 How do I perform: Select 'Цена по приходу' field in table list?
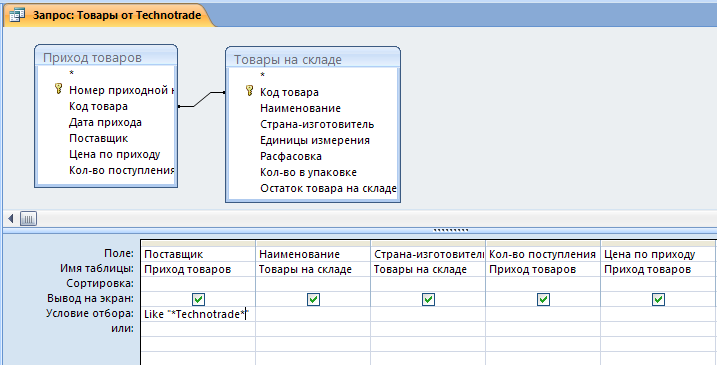[114, 154]
